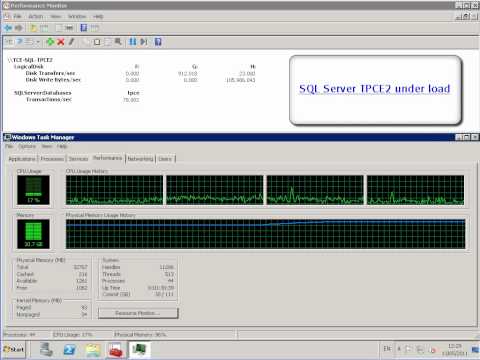Screen dimensions: 480x360
Task: Open counter Properties icon in monitor toolbar
Action: (108, 42)
